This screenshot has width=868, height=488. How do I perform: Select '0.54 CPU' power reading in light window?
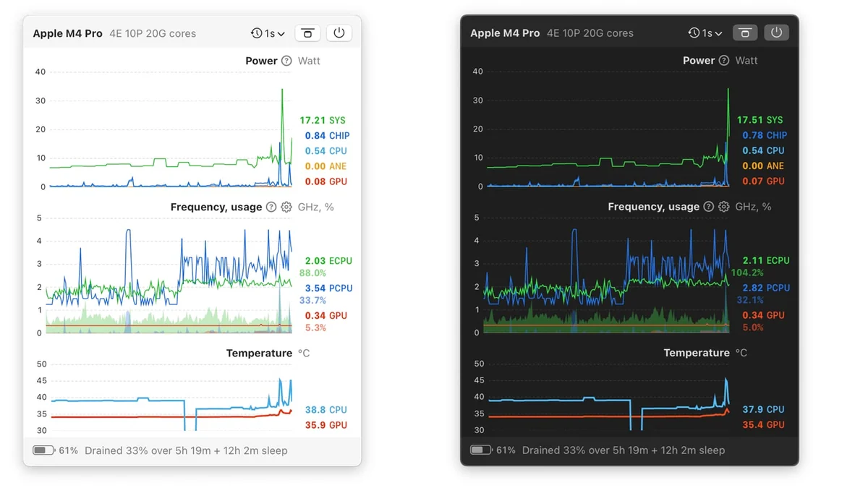coord(325,151)
